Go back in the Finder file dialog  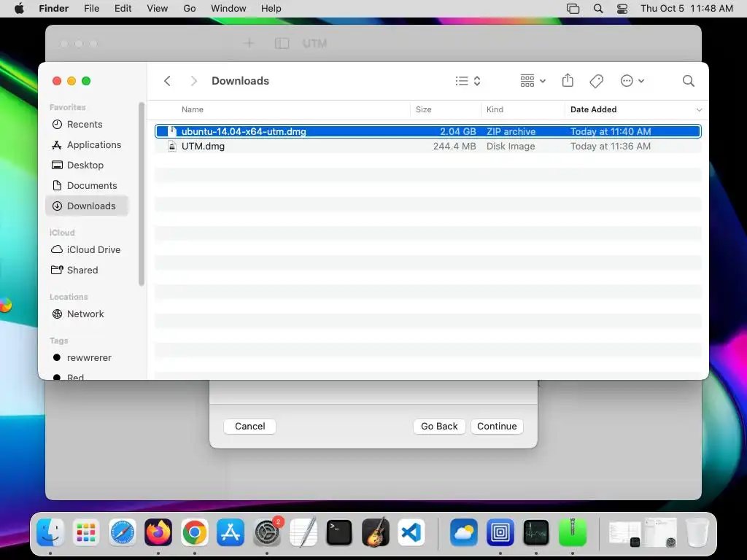pos(167,81)
